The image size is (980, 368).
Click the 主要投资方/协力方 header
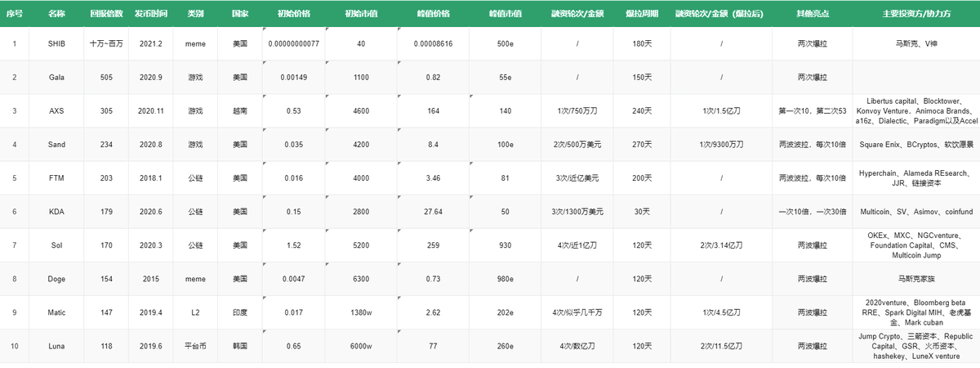916,14
